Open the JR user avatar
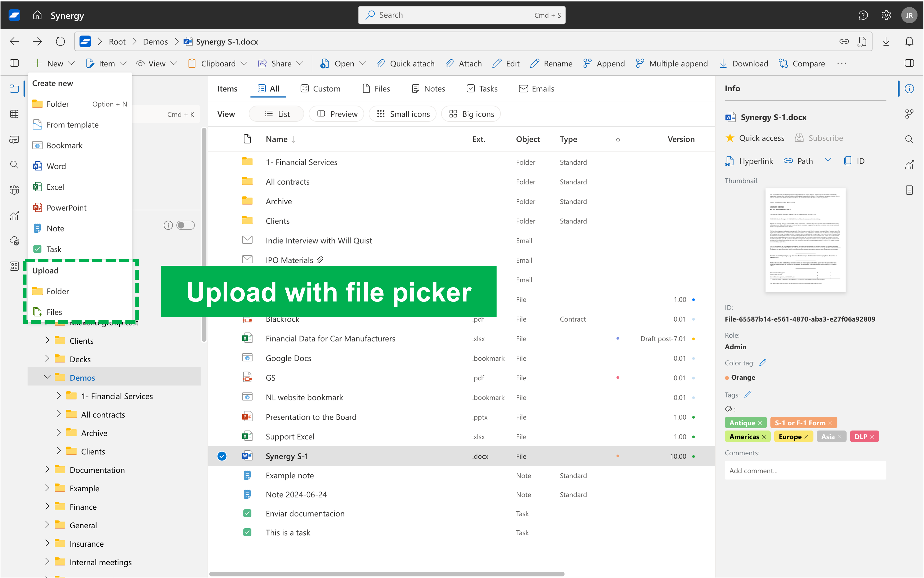 tap(909, 15)
